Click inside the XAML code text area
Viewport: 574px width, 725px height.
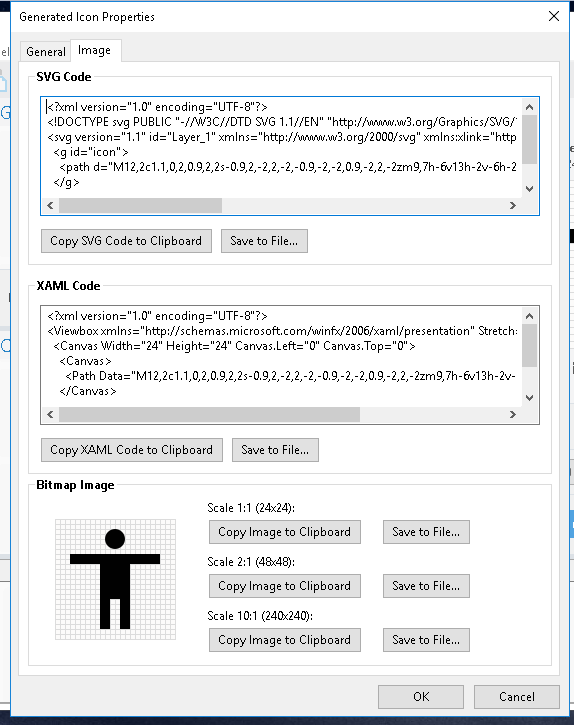tap(282, 356)
